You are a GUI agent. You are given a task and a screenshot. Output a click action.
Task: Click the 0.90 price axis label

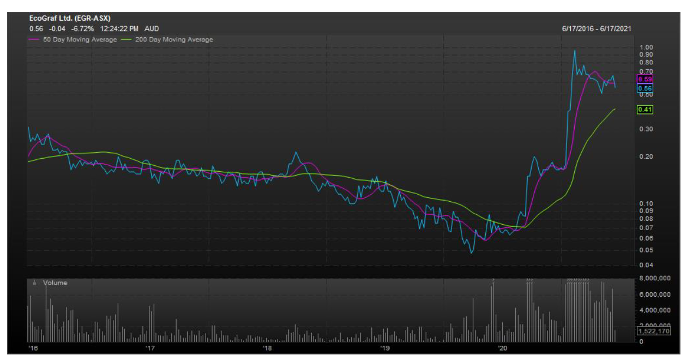646,55
